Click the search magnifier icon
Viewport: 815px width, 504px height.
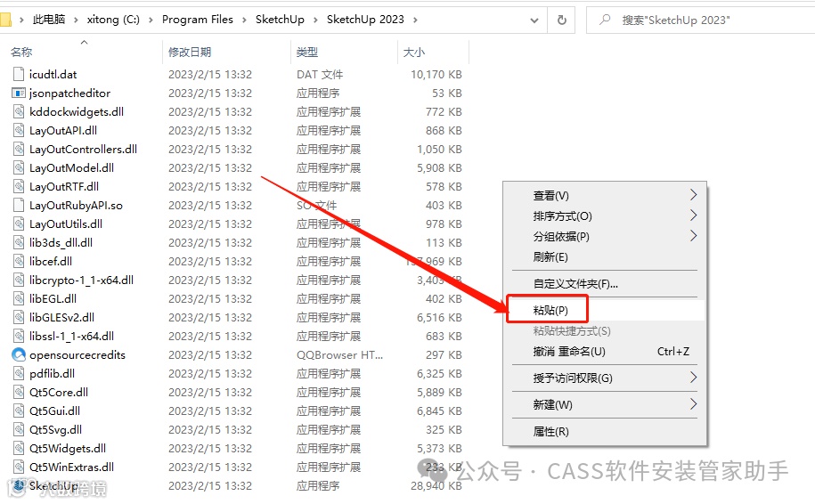click(605, 20)
